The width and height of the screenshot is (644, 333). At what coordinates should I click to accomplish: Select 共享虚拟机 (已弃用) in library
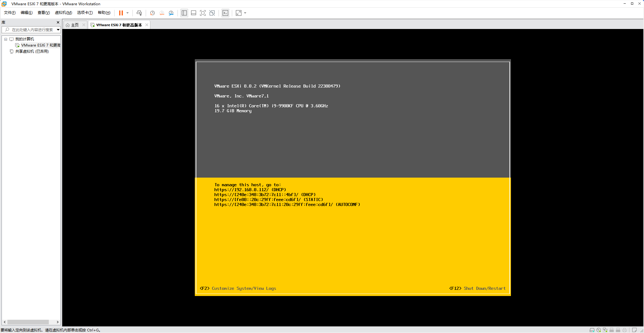coord(32,51)
